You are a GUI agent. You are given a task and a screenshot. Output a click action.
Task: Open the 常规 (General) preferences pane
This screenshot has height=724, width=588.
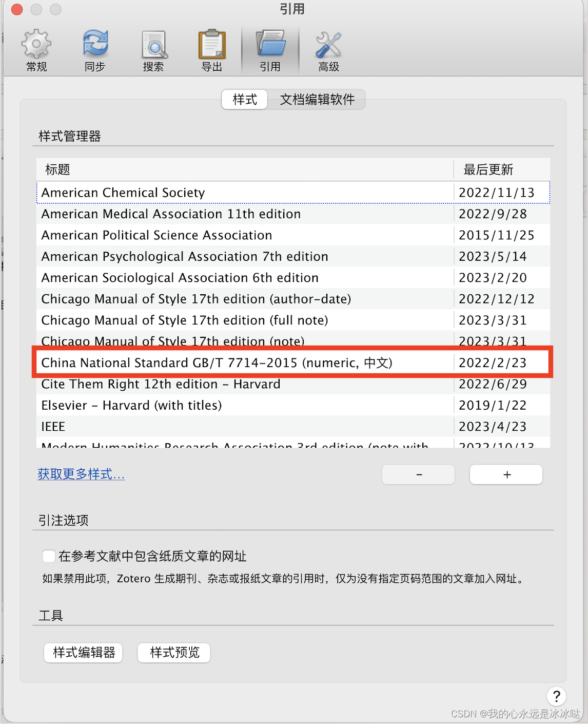coord(36,50)
